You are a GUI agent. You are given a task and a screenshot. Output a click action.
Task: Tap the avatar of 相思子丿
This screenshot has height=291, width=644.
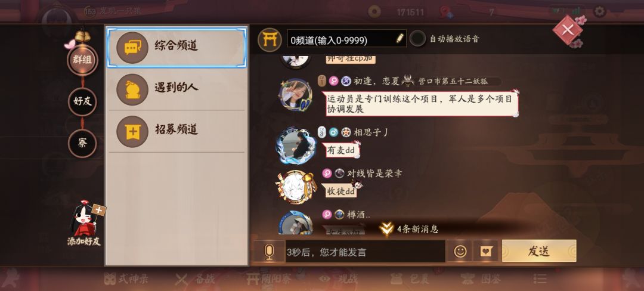296,145
